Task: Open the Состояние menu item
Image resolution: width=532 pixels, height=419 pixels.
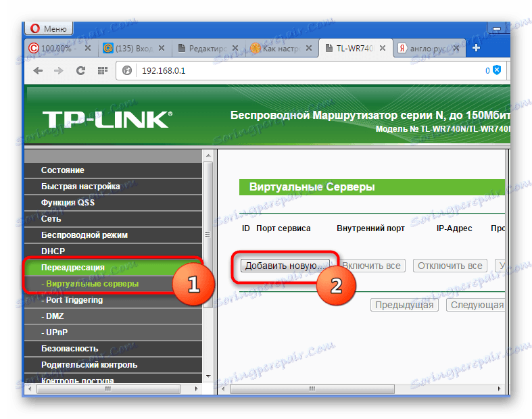Action: (x=114, y=170)
